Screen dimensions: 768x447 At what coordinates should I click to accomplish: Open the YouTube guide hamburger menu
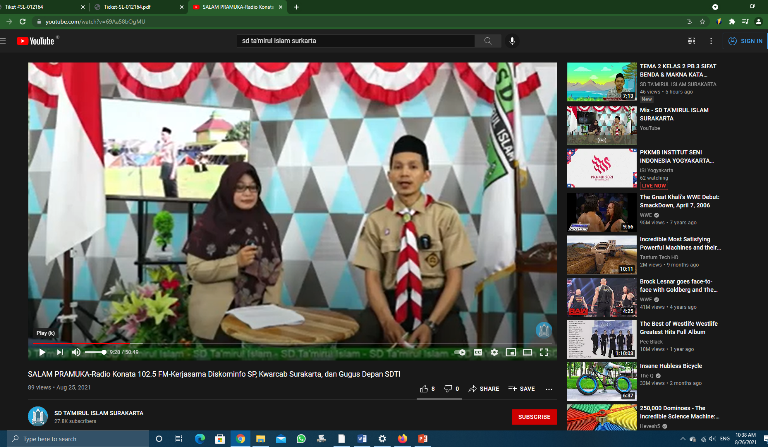pyautogui.click(x=3, y=41)
